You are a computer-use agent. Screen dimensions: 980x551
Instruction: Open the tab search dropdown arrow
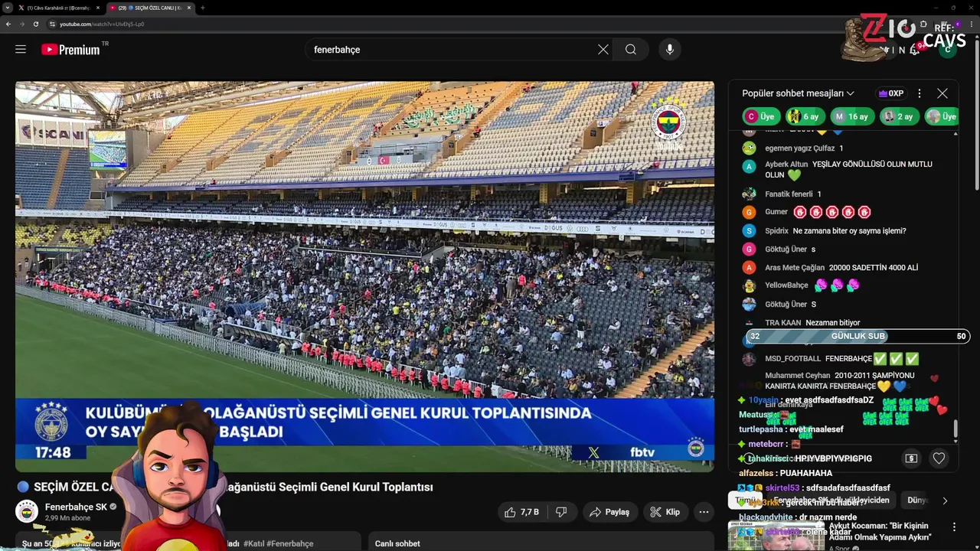pyautogui.click(x=8, y=8)
